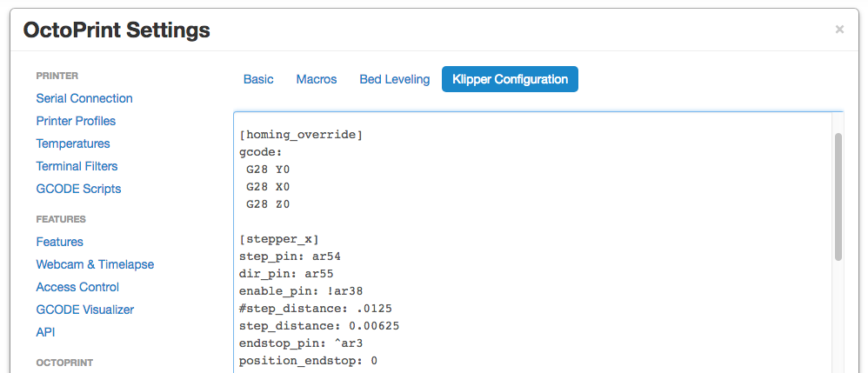Click the 'dir_pin: ar55' line
This screenshot has width=868, height=373.
coord(286,274)
